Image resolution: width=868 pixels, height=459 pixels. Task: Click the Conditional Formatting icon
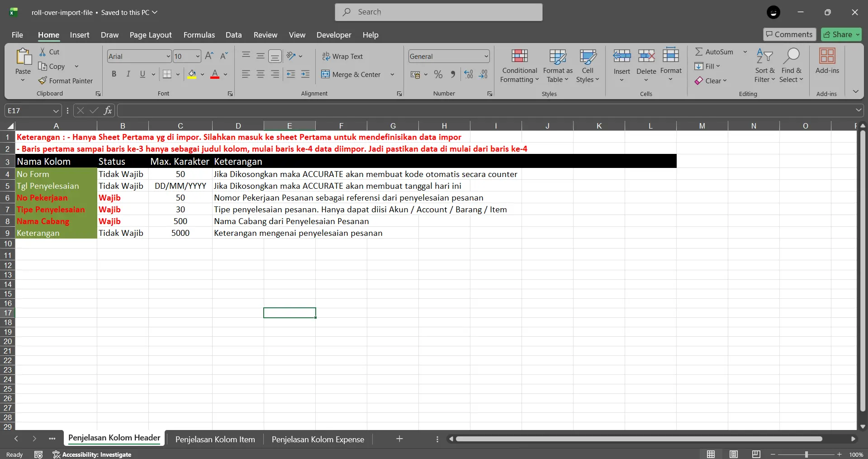519,56
